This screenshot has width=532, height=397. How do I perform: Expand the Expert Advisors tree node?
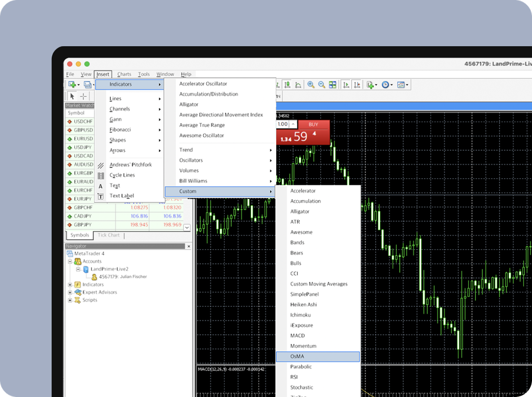70,292
